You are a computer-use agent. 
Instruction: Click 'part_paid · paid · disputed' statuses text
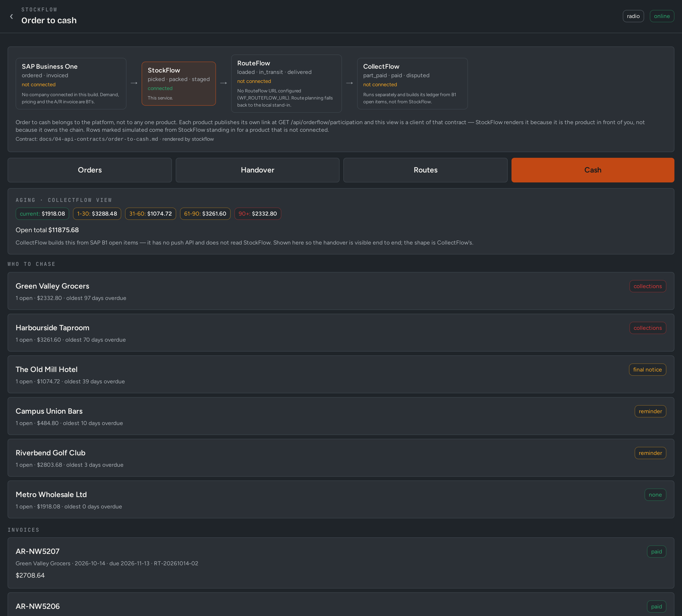(396, 76)
